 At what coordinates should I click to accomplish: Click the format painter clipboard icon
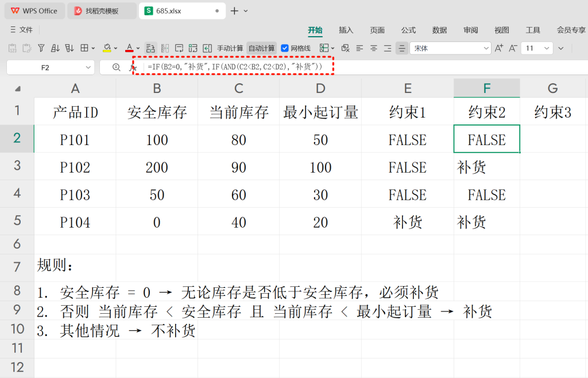(x=26, y=48)
